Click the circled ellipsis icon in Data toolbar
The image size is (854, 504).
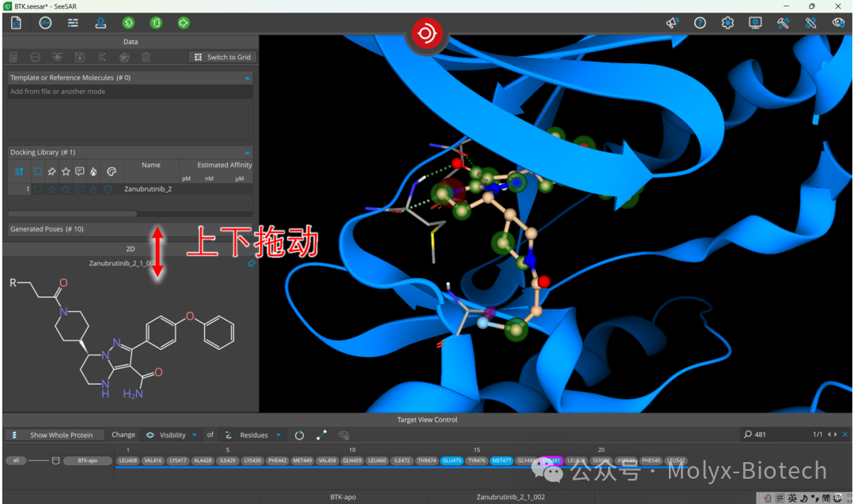(36, 57)
